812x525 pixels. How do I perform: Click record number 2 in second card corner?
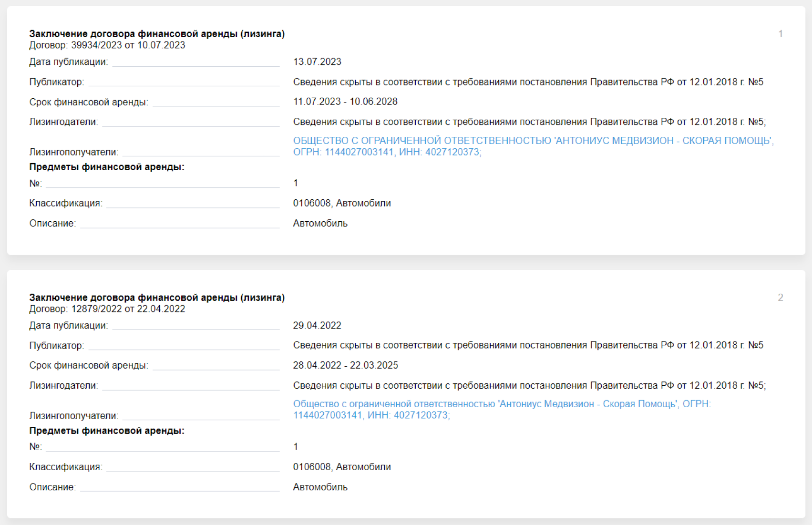coord(781,298)
